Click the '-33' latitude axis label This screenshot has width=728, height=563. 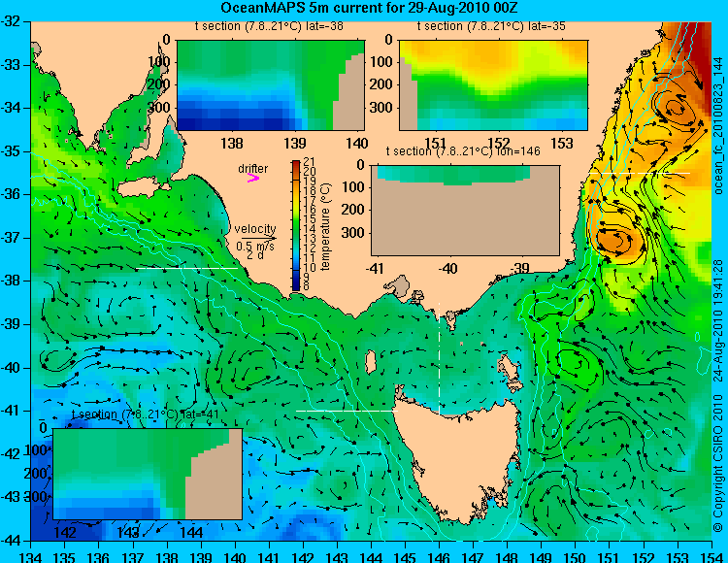(12, 65)
